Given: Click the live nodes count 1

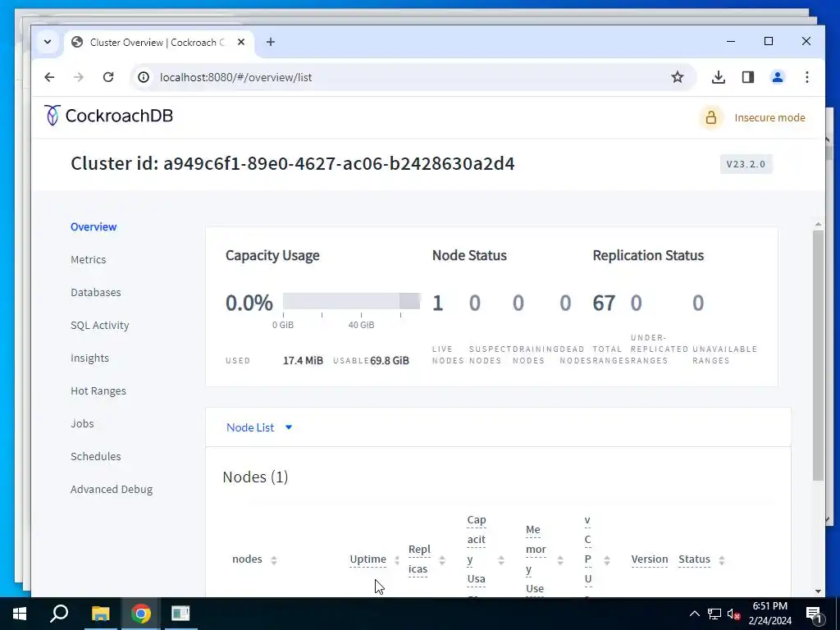Looking at the screenshot, I should pyautogui.click(x=438, y=304).
